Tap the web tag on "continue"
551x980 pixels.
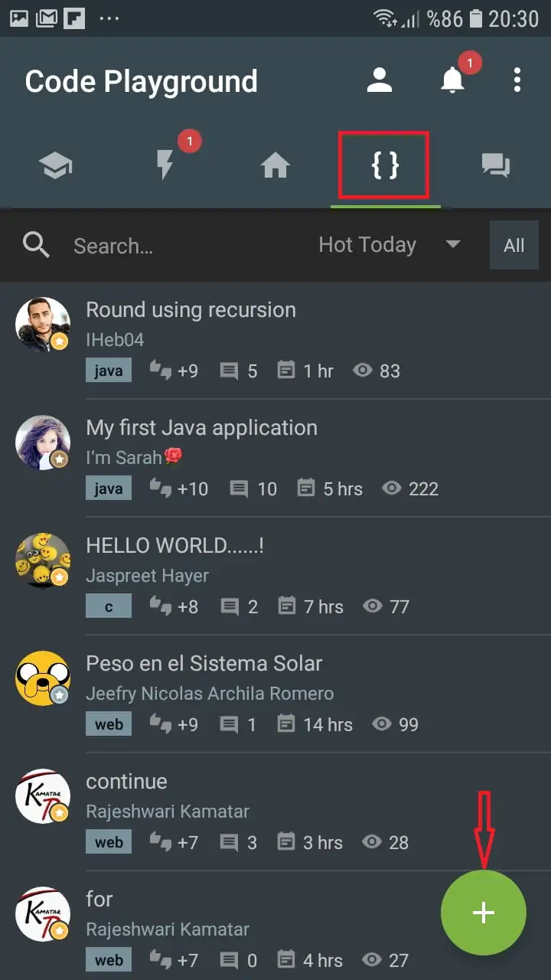[x=109, y=842]
